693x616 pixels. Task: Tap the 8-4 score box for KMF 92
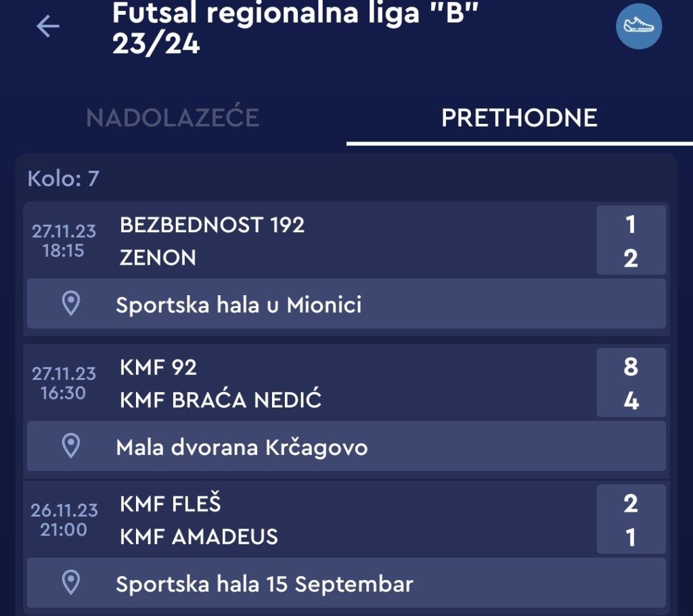(x=631, y=383)
